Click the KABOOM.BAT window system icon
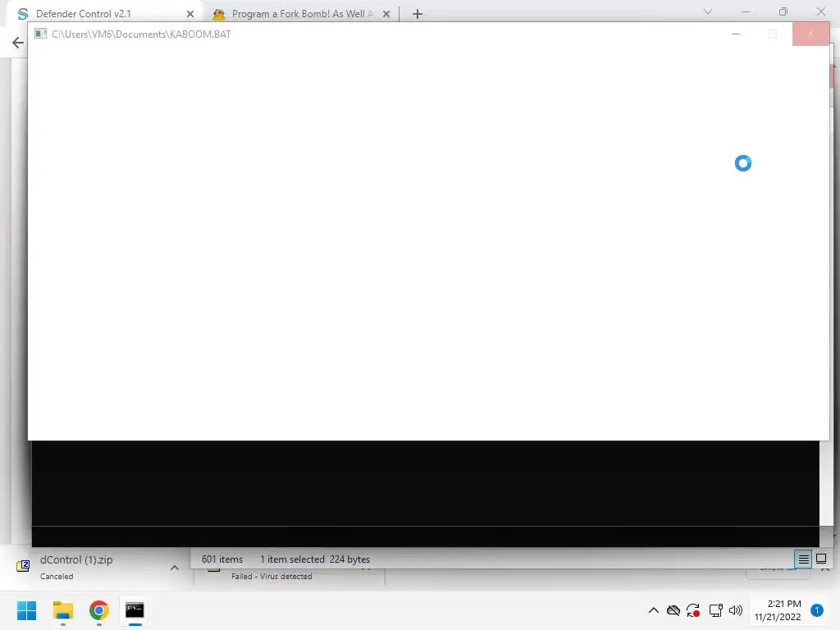 point(41,34)
